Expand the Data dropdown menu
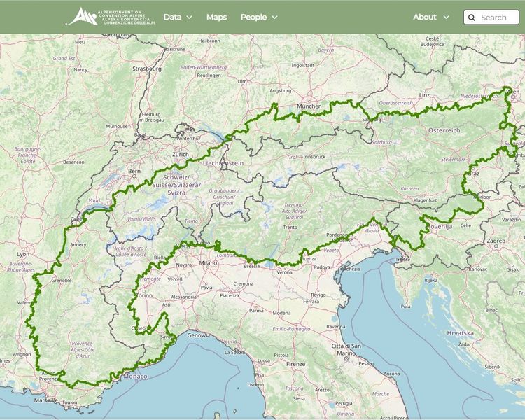525x420 pixels. click(178, 17)
